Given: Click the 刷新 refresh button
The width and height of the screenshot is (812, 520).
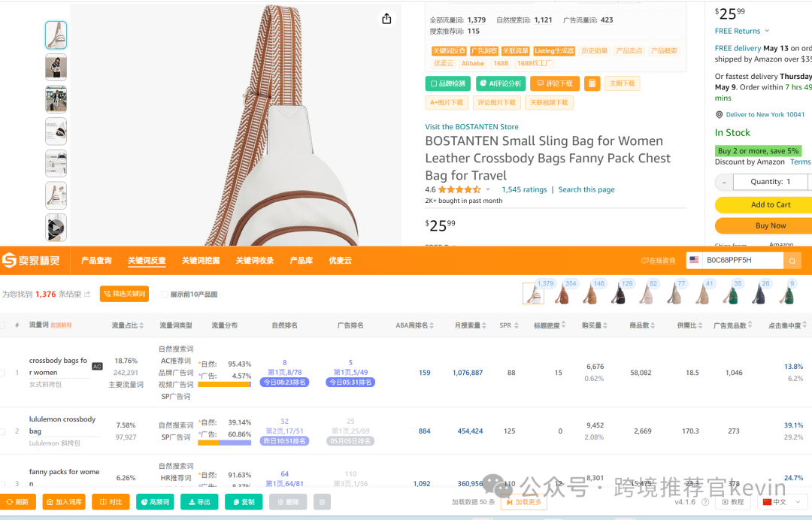Looking at the screenshot, I should 17,502.
